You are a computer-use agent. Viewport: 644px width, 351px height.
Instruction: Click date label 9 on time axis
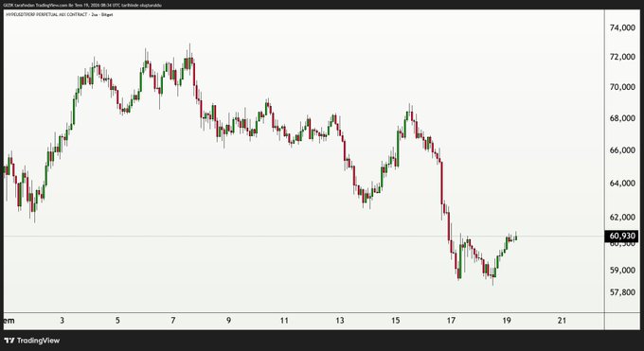(228, 320)
